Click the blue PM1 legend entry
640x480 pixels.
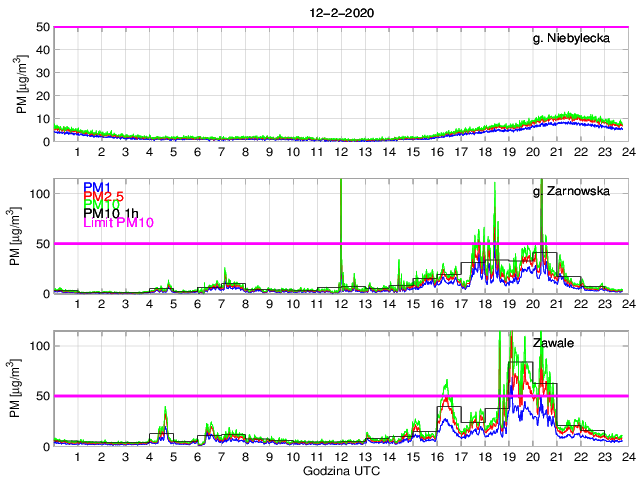coord(96,187)
